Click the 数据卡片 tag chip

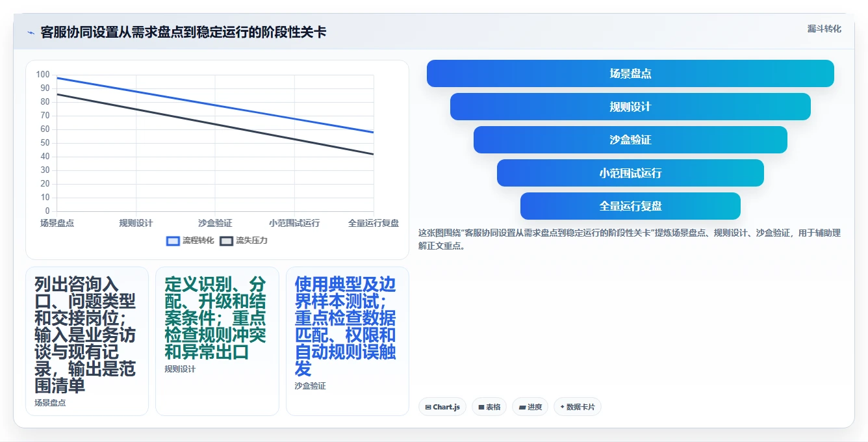pyautogui.click(x=578, y=407)
